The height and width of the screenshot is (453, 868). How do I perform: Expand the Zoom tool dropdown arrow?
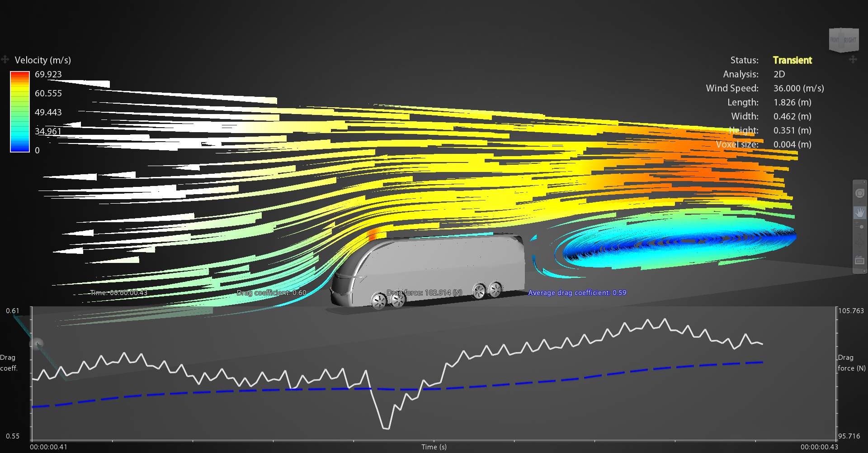coord(859,233)
